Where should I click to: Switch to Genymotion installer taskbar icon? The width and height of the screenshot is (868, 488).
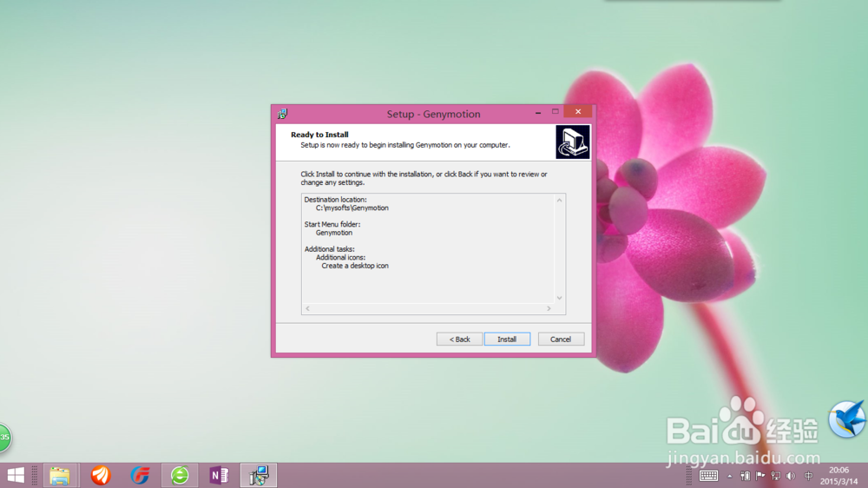(259, 475)
